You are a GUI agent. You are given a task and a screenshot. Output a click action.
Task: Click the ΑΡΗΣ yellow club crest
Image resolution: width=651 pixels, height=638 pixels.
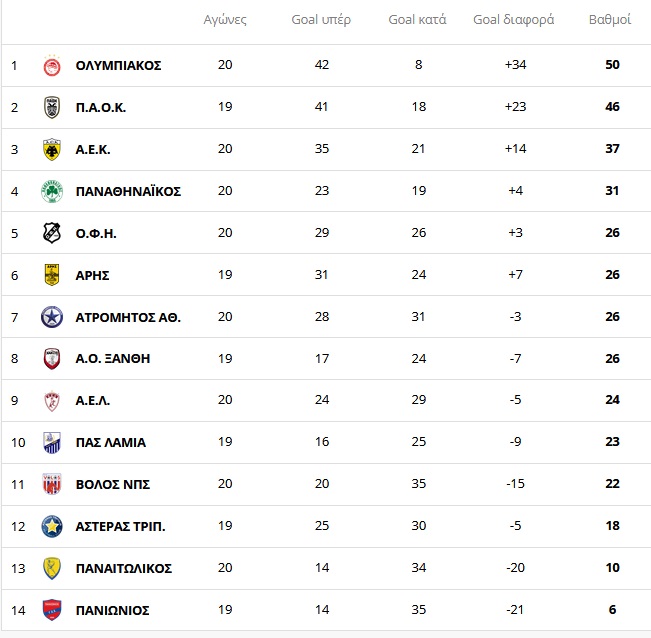[x=52, y=275]
